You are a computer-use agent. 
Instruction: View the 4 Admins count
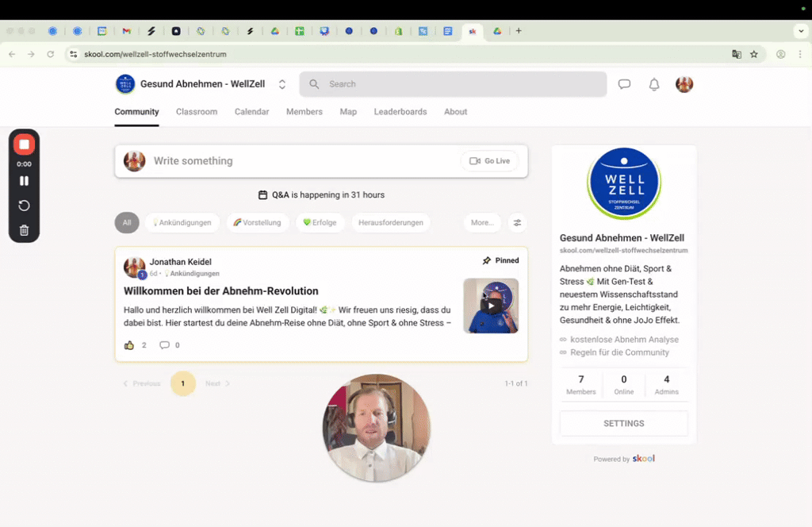pyautogui.click(x=666, y=385)
